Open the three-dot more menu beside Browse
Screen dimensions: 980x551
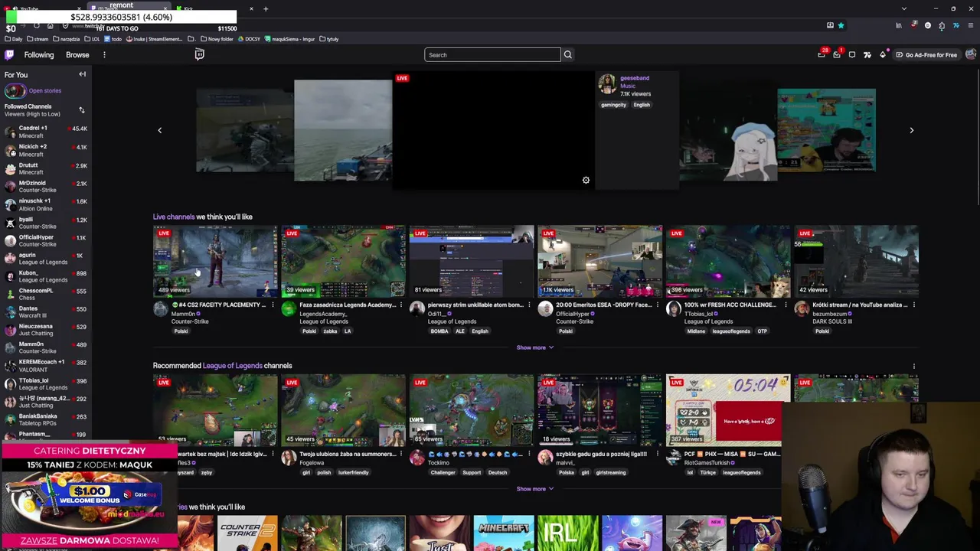click(x=104, y=55)
